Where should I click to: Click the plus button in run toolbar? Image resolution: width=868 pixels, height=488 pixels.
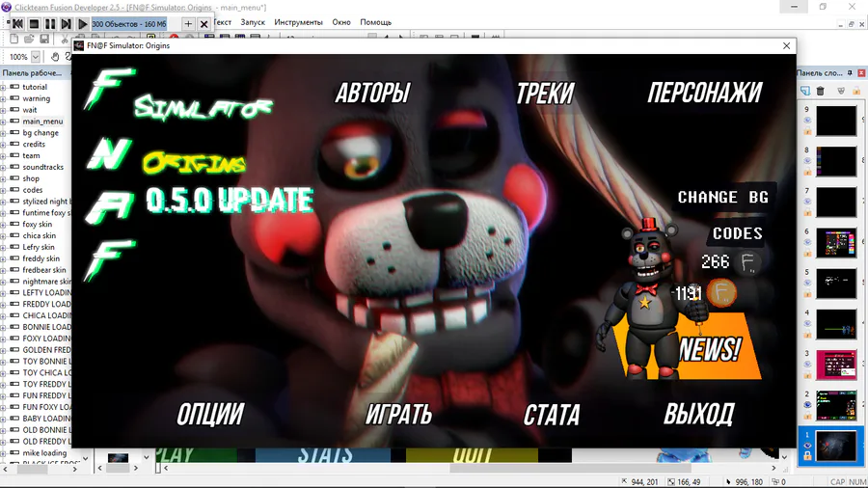(x=188, y=24)
